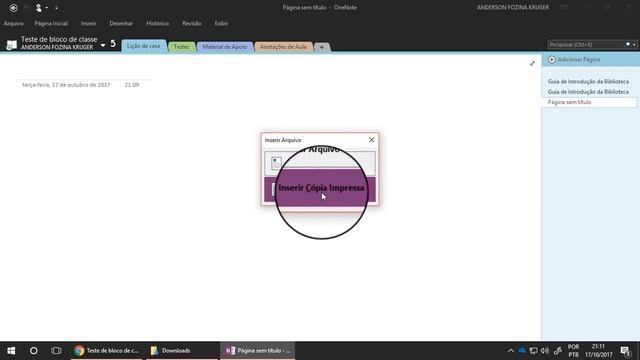The height and width of the screenshot is (360, 640).
Task: Add a new section with the plus tab
Action: pyautogui.click(x=322, y=47)
